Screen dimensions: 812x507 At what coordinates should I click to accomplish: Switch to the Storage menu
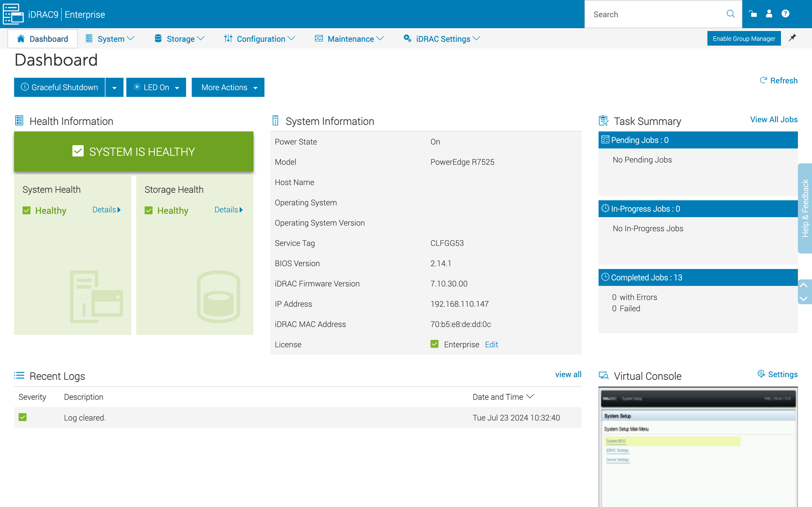coord(180,39)
